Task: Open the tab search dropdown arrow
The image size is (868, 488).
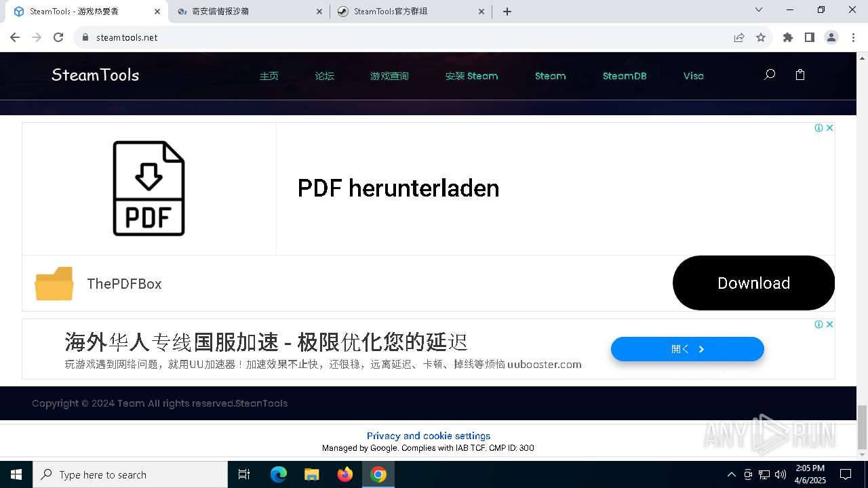Action: click(759, 10)
